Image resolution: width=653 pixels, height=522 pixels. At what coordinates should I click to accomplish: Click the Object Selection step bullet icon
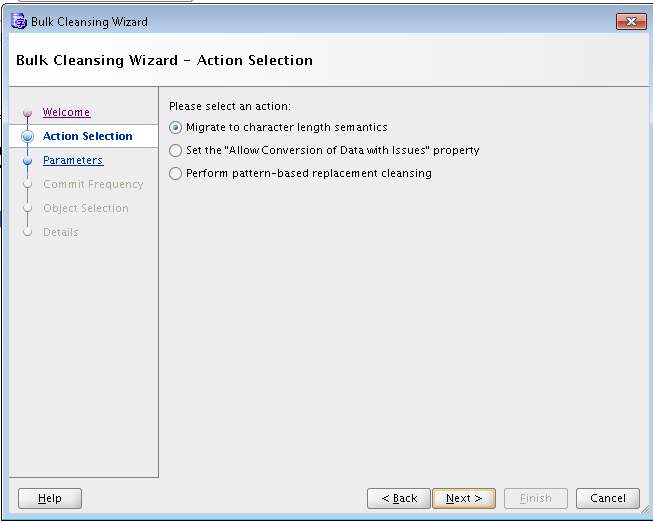click(x=27, y=209)
